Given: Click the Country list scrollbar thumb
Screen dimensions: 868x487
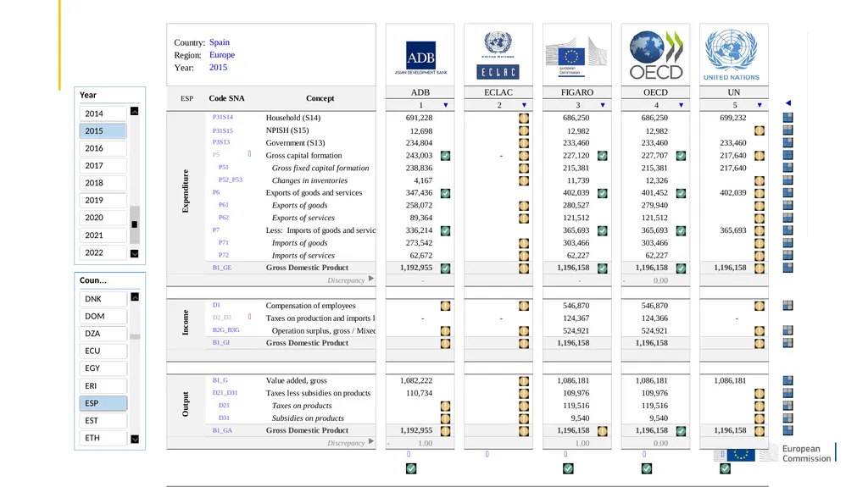Looking at the screenshot, I should point(135,336).
